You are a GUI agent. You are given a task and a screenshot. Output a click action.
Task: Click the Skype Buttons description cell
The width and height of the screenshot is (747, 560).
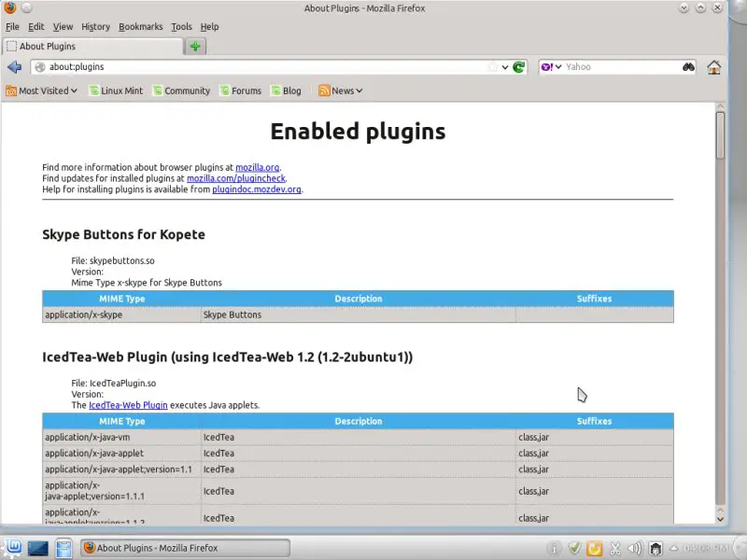[x=359, y=315]
